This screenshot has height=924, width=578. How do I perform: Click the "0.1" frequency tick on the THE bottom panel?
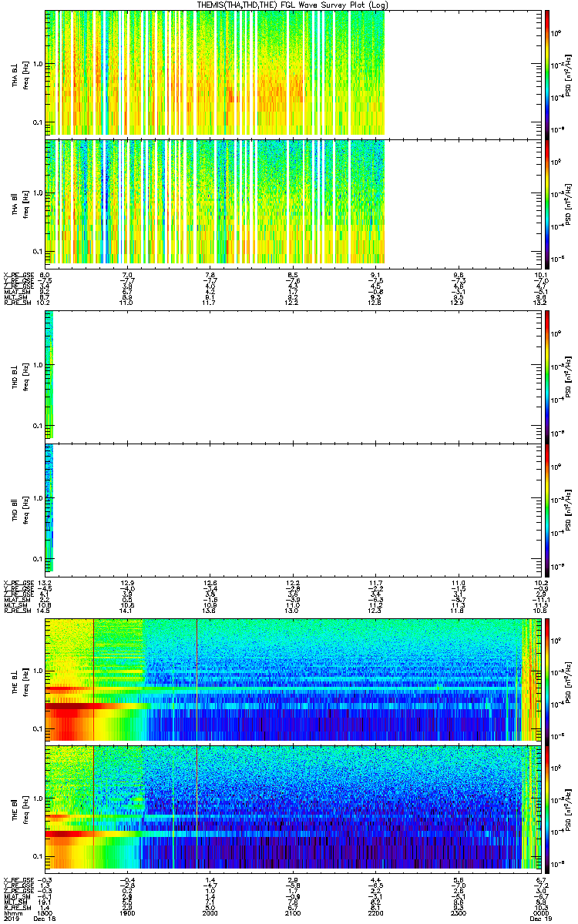coord(37,856)
